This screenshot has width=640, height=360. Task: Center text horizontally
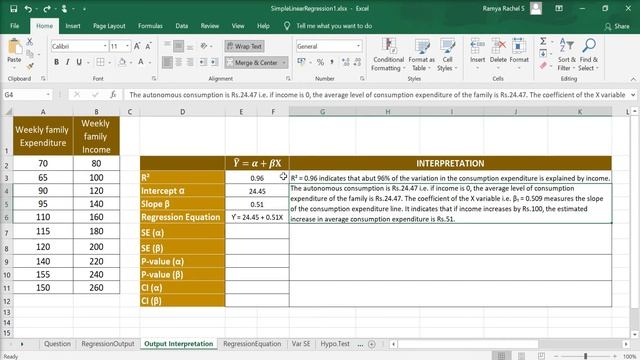click(x=178, y=62)
